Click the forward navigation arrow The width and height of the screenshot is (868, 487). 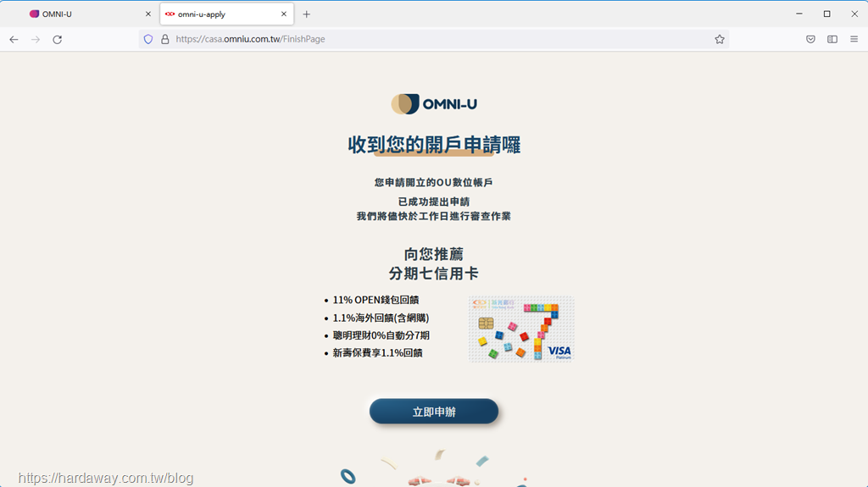[36, 39]
